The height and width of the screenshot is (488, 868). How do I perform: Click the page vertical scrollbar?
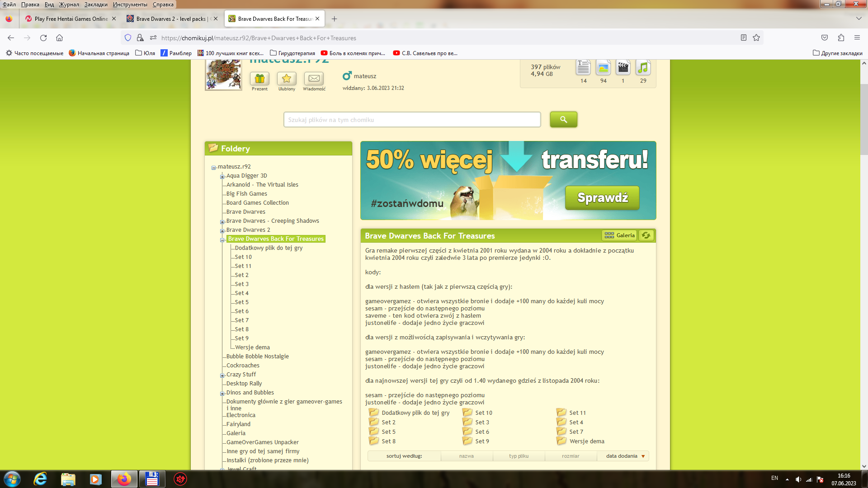[x=864, y=119]
